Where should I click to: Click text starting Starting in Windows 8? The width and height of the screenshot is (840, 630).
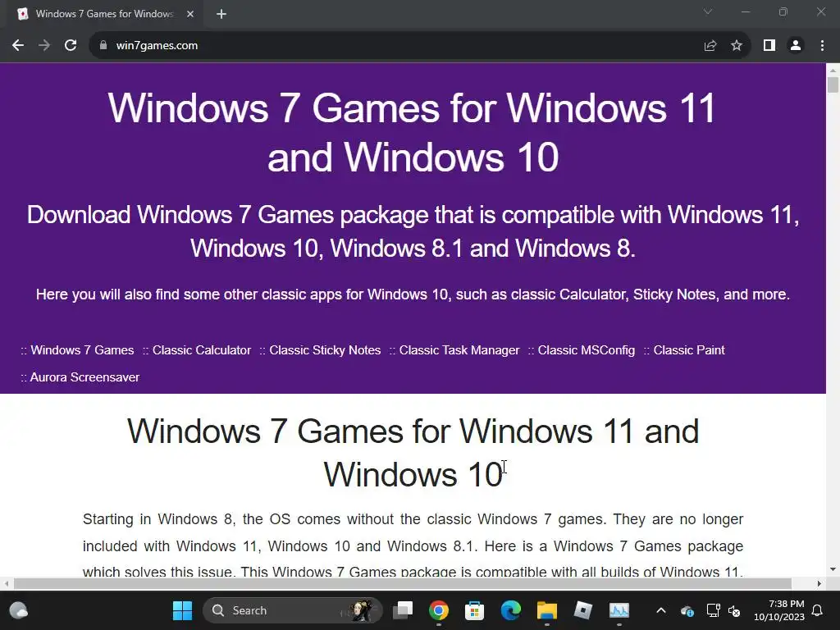tap(413, 546)
